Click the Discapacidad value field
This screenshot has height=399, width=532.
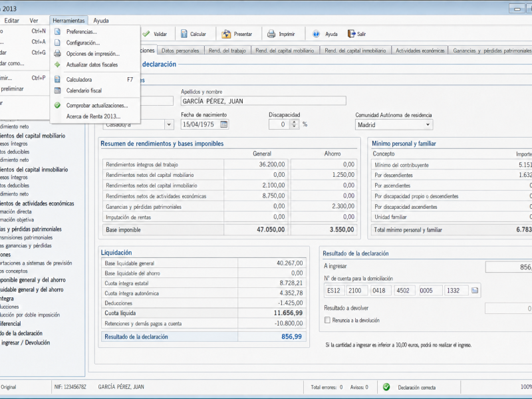point(279,124)
